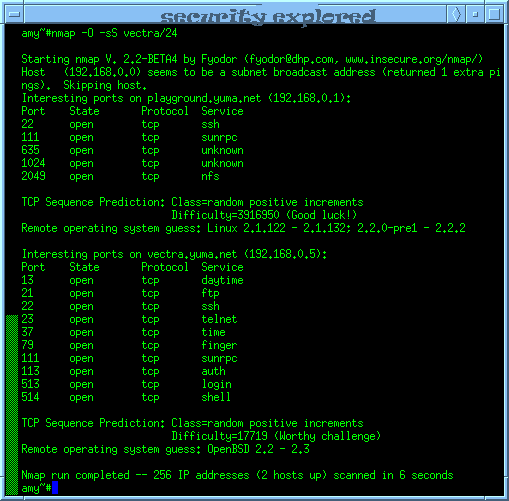The height and width of the screenshot is (501, 509).
Task: Click port '513' row
Action: point(126,384)
